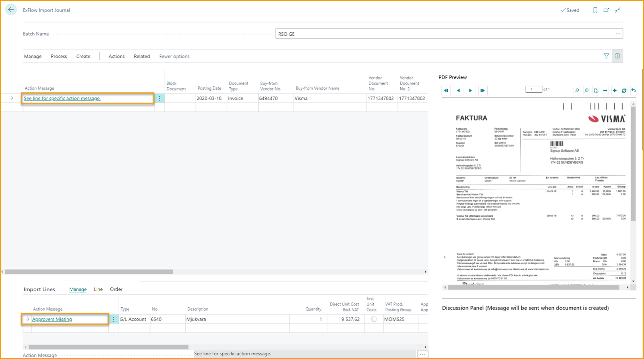Select Quantity cell 1 for Mjukvara

point(308,319)
